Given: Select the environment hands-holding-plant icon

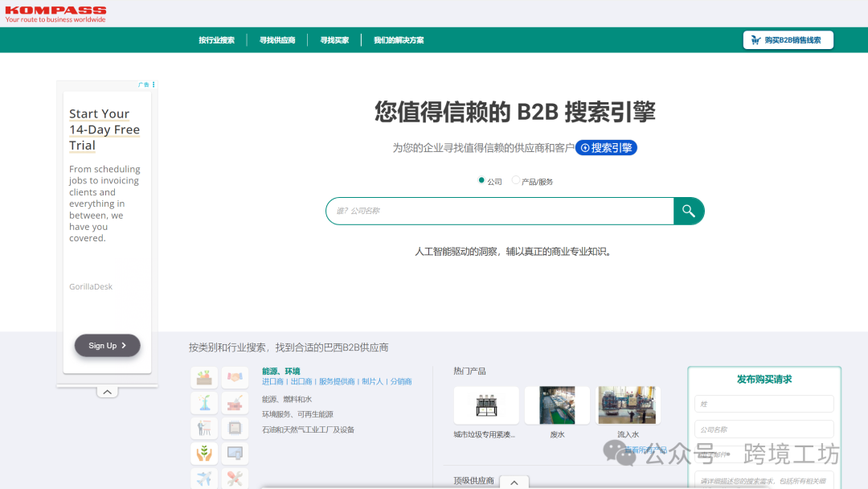Looking at the screenshot, I should point(204,453).
